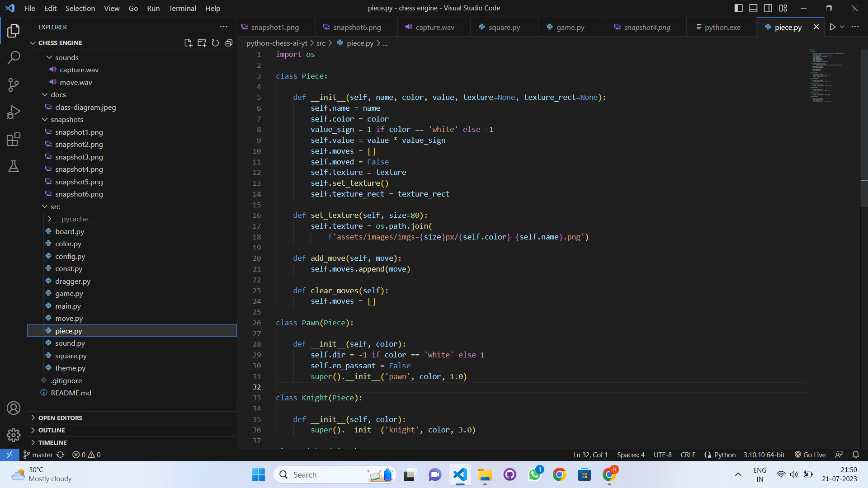Open board.py in file tree
Image resolution: width=868 pixels, height=488 pixels.
click(70, 231)
